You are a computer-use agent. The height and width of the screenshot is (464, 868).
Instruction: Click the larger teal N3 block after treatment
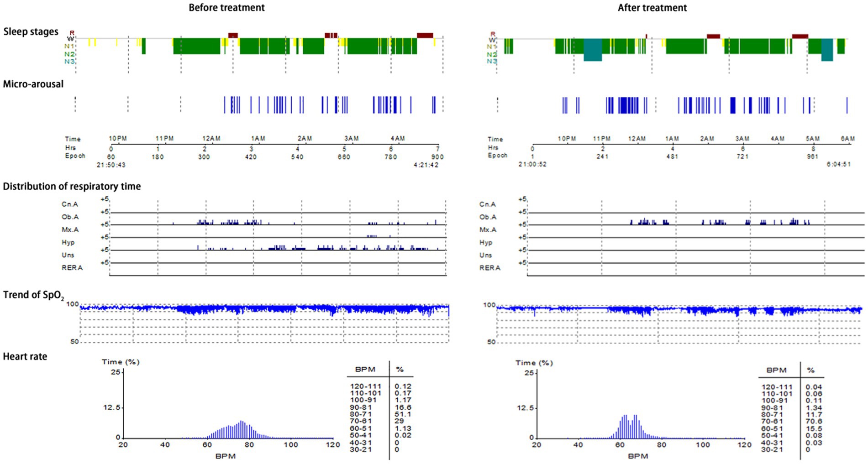(593, 50)
